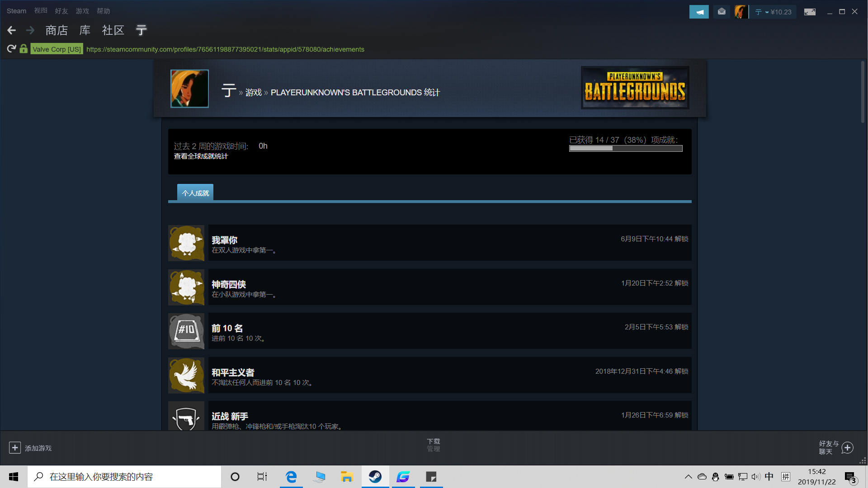Open the Steam announcements megaphone icon
The image size is (868, 488).
699,12
